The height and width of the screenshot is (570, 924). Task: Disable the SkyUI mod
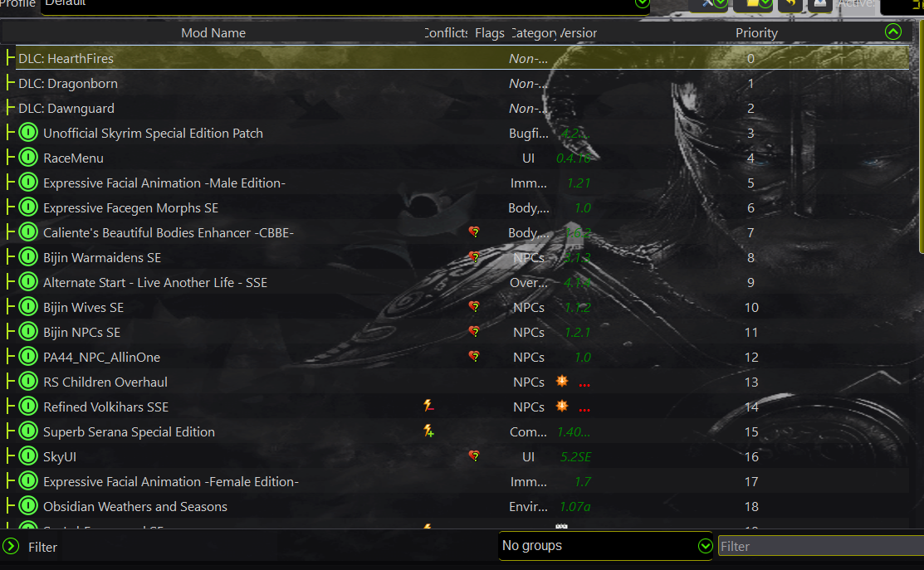(x=27, y=456)
